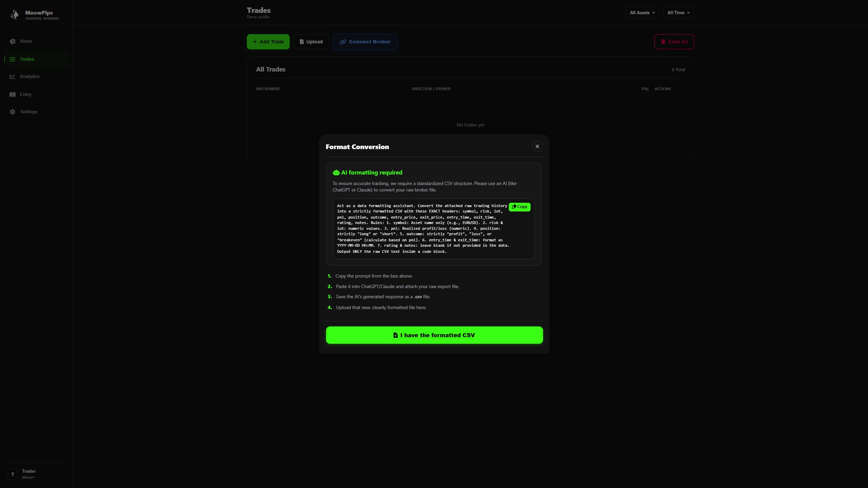Click 'Copy the prompt from the box above' step
This screenshot has height=488, width=868.
[x=374, y=276]
